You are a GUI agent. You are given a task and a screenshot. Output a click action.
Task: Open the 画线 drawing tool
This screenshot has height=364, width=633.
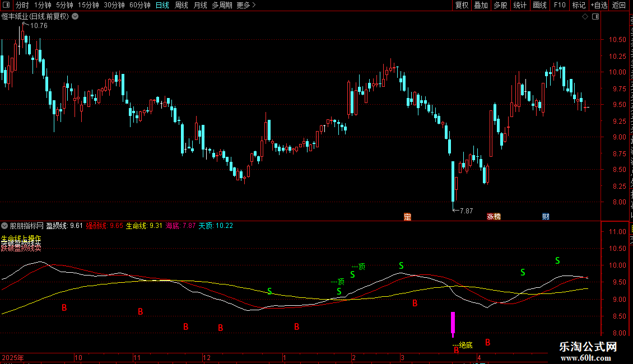tap(540, 5)
